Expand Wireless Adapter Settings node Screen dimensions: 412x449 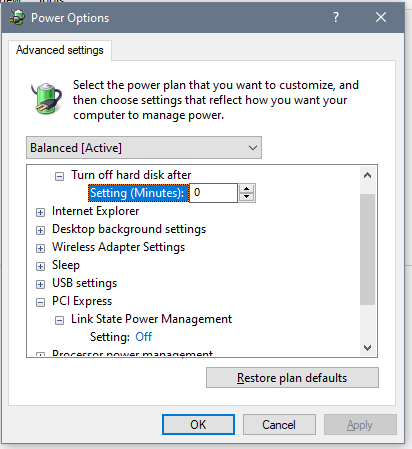pos(40,248)
